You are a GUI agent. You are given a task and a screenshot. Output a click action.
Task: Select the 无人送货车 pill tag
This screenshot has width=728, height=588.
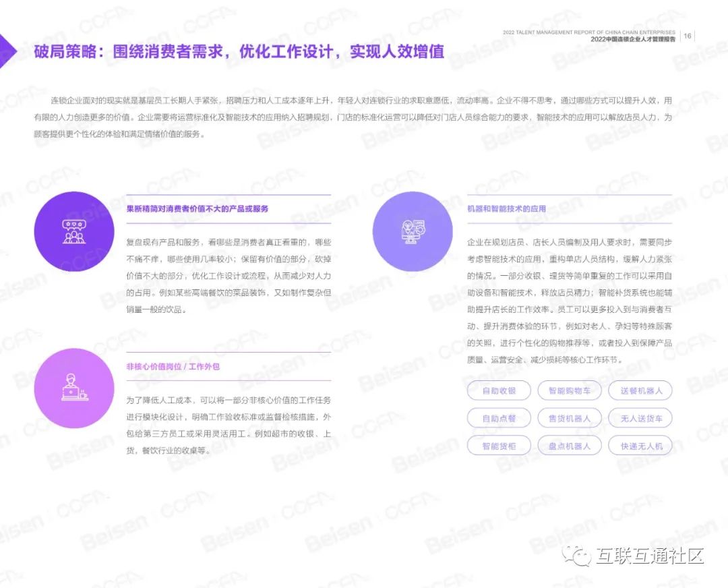point(641,419)
